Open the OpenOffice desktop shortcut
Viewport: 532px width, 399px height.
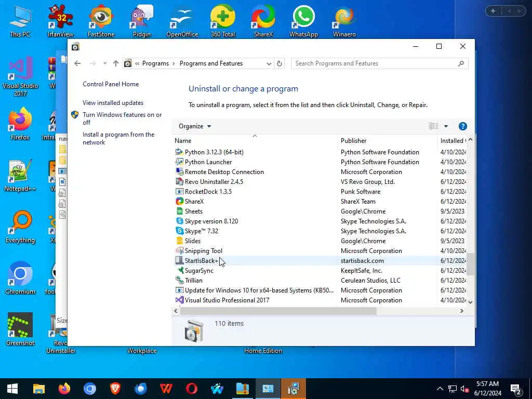tap(182, 21)
